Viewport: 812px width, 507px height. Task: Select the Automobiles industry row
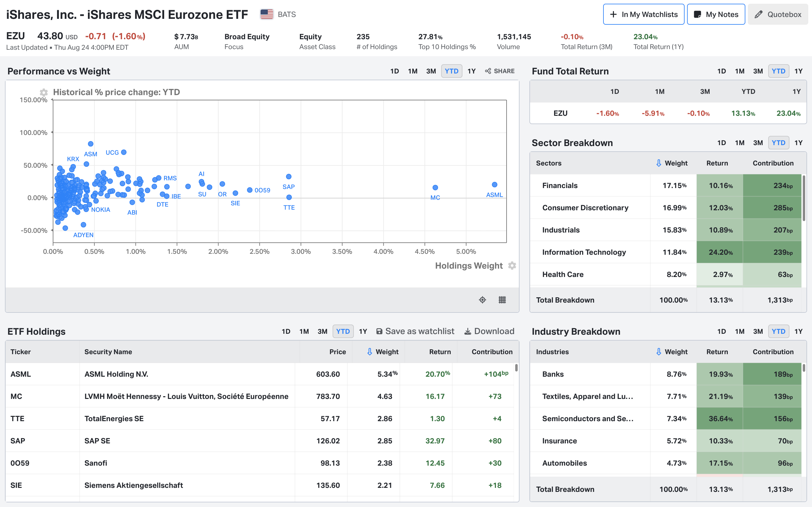pyautogui.click(x=666, y=463)
